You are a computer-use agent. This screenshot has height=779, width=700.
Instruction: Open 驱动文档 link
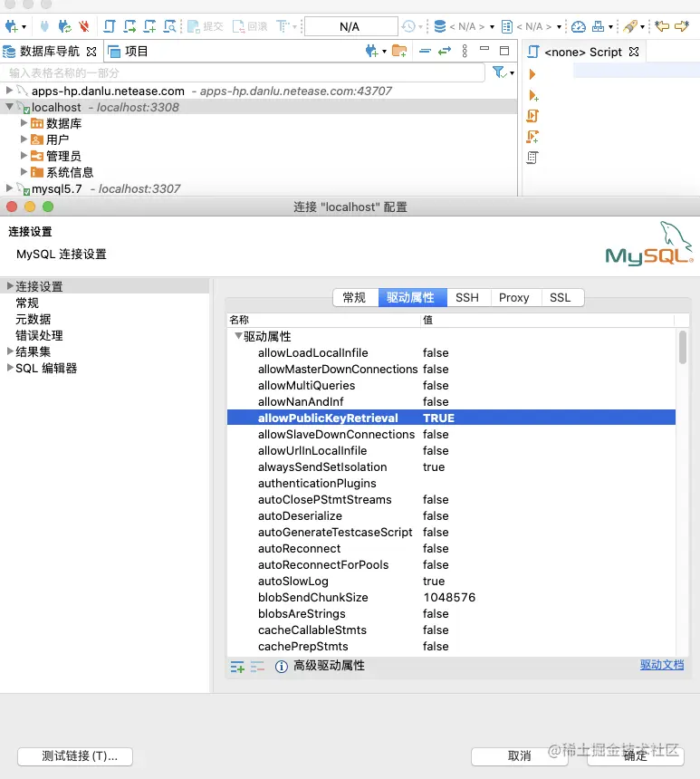coord(662,665)
